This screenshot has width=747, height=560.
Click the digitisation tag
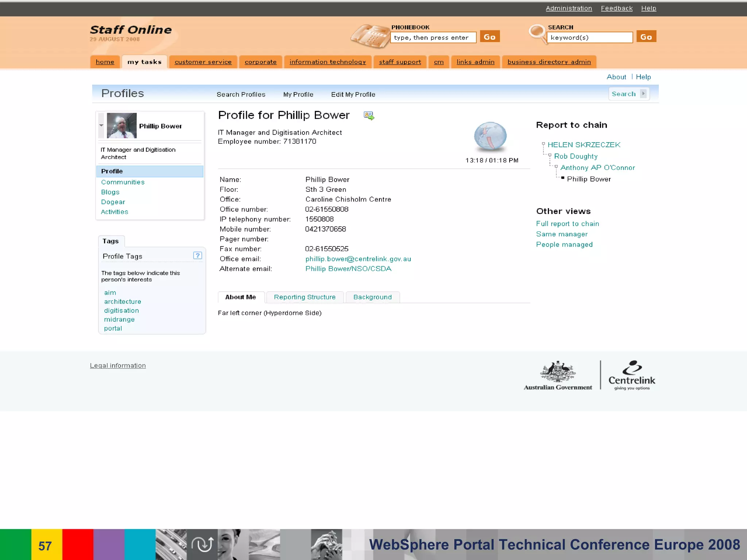pos(121,311)
